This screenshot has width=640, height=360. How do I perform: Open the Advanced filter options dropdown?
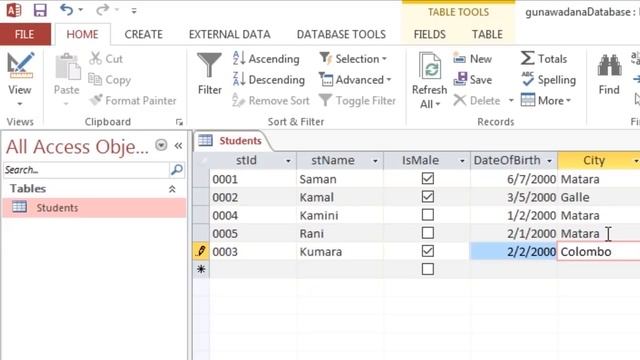(356, 80)
